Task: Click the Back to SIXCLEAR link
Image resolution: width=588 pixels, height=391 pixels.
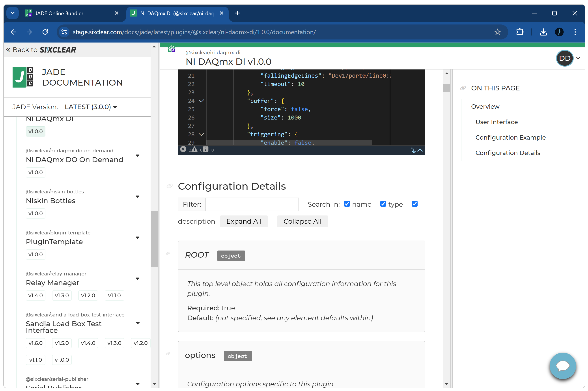Action: click(x=41, y=50)
